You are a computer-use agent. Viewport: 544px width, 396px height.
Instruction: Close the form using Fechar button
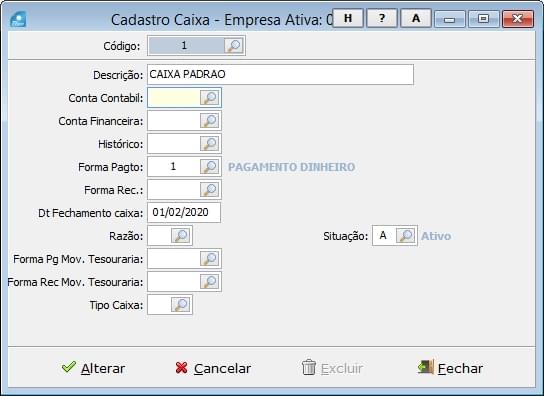coord(450,368)
